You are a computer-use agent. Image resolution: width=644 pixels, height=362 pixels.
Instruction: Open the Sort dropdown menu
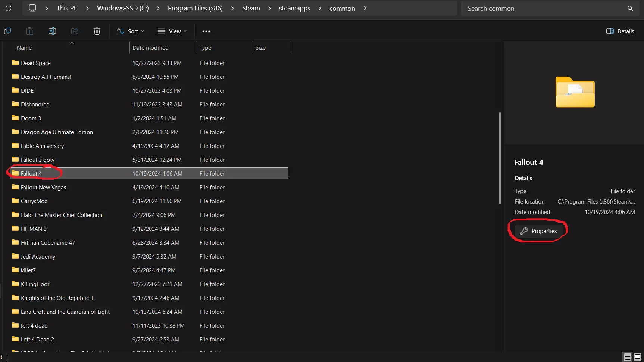(130, 31)
